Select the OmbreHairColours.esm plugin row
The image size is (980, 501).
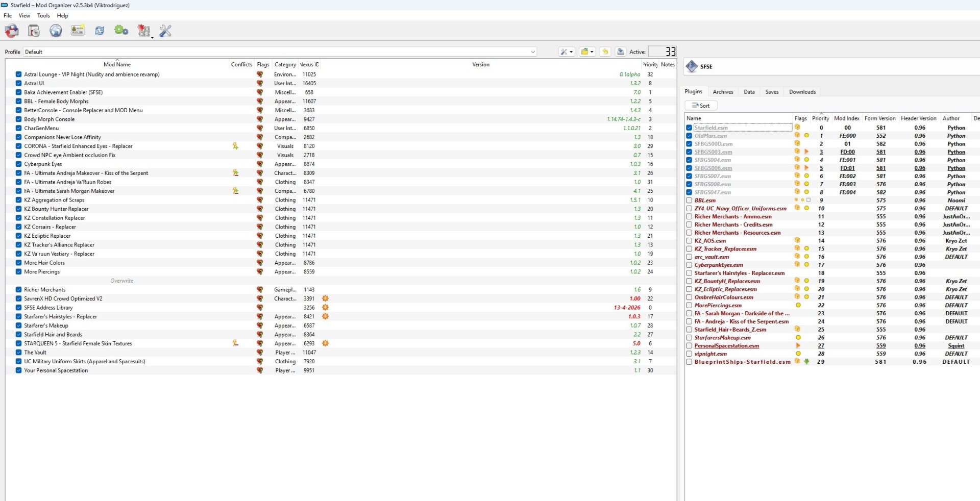point(832,297)
